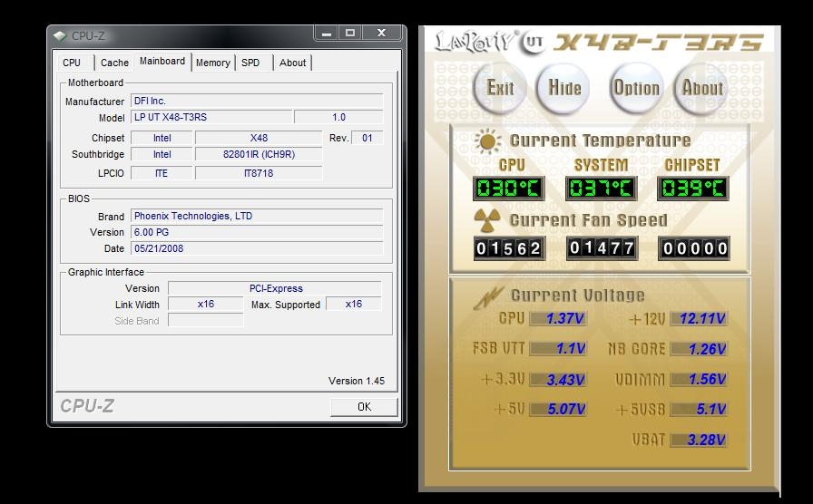Click the LanParty UT logo
This screenshot has width=813, height=504.
coord(489,42)
